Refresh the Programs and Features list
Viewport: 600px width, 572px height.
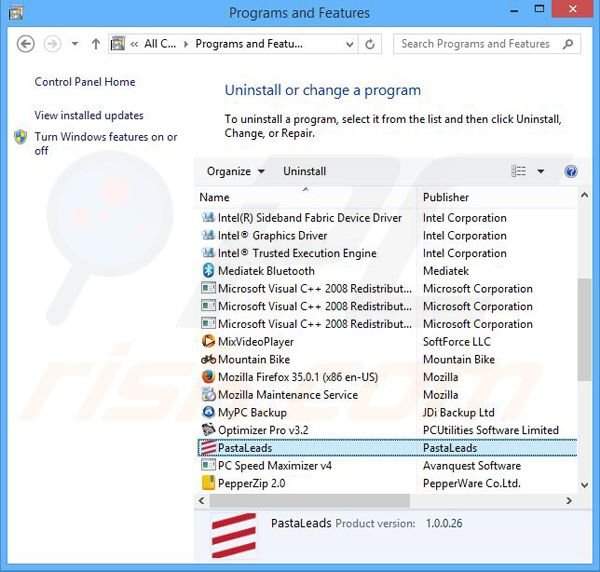pyautogui.click(x=370, y=44)
